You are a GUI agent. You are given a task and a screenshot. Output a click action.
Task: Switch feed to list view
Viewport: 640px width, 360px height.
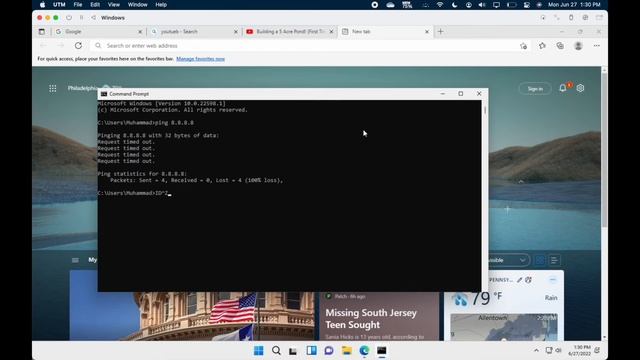tap(554, 260)
